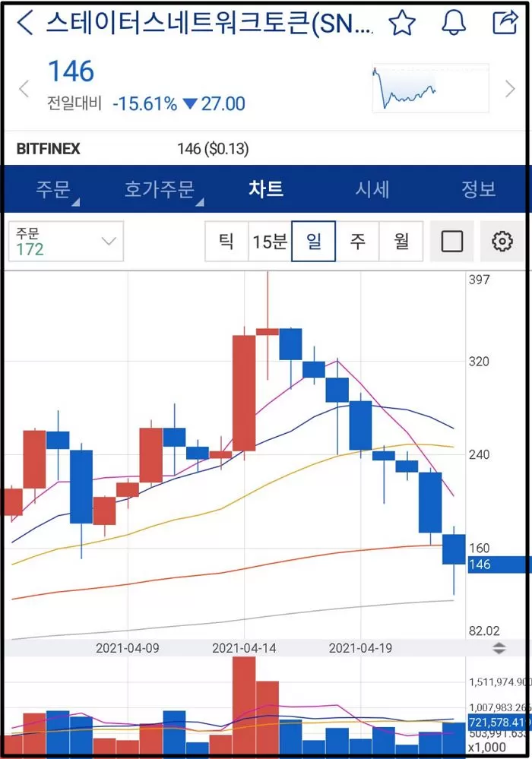
Task: Click the 146 price tag on axis
Action: 499,565
